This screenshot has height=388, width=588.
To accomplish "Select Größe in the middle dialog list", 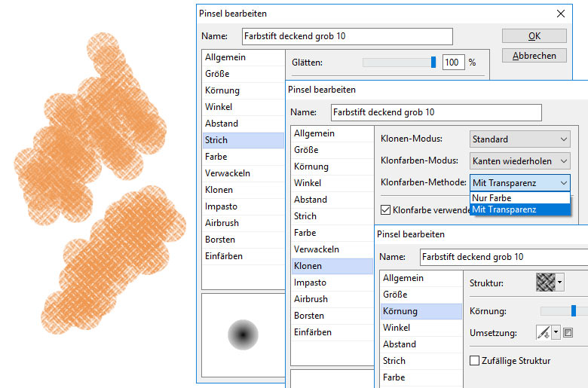I will coord(332,150).
